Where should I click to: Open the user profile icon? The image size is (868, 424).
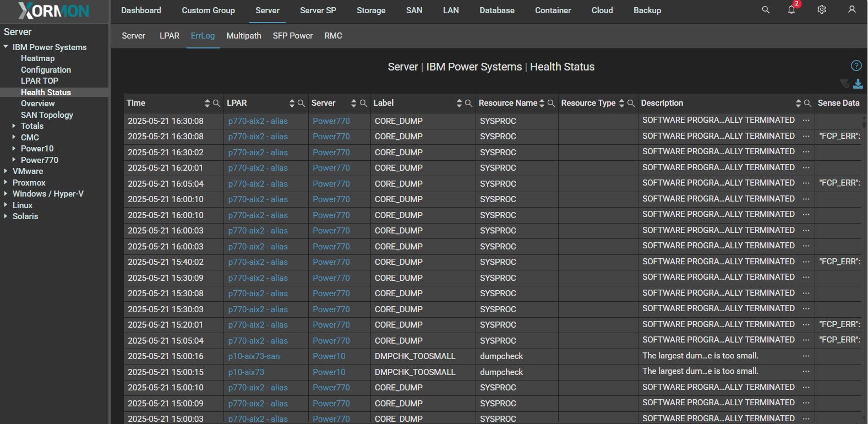click(852, 10)
